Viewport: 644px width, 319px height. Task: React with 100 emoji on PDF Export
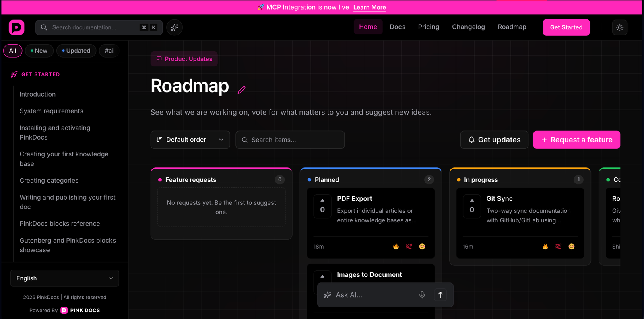click(x=409, y=247)
